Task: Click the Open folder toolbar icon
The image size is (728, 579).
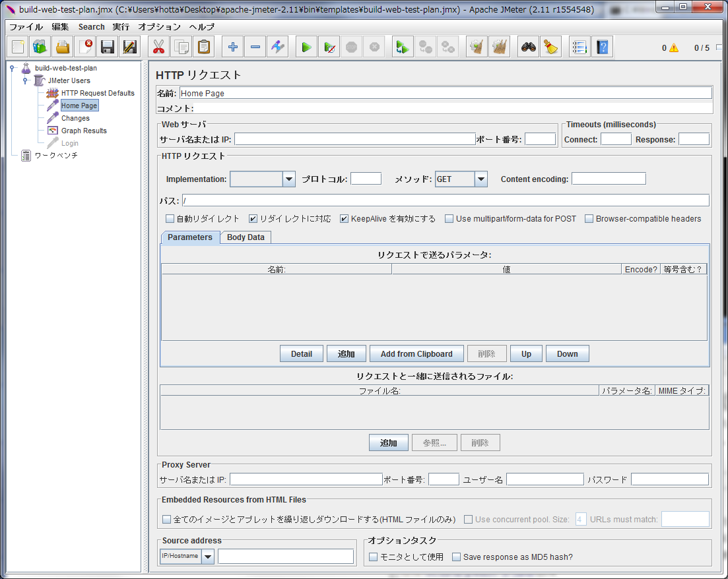Action: (x=63, y=47)
